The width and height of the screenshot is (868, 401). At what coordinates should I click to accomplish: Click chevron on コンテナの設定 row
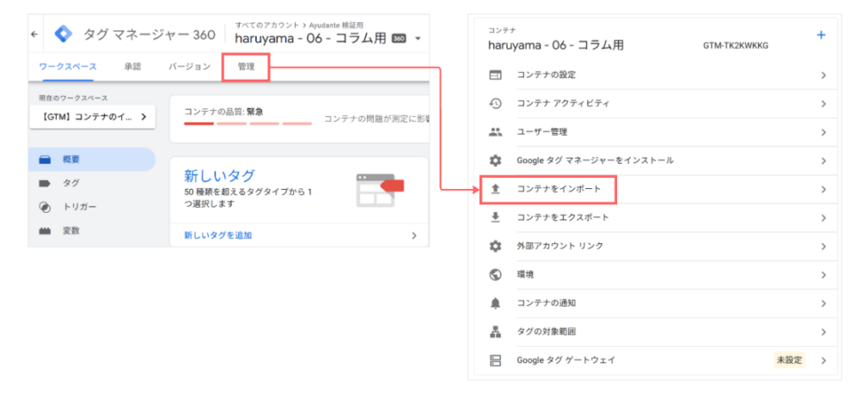coord(824,75)
